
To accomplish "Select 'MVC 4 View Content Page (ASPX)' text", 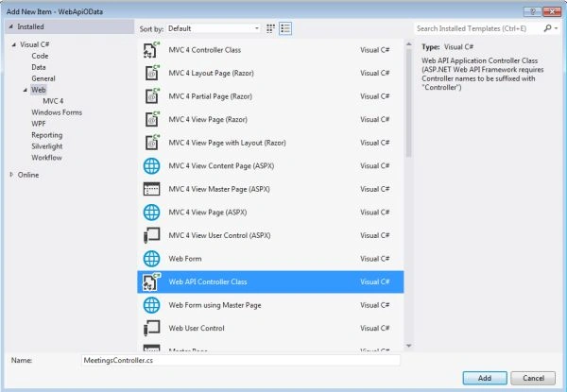I will pos(221,166).
